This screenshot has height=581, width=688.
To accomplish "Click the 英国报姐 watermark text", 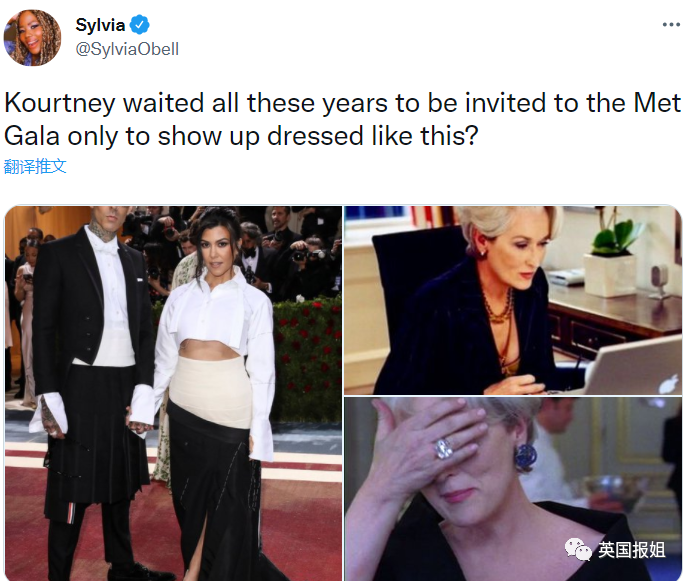I will pyautogui.click(x=632, y=550).
